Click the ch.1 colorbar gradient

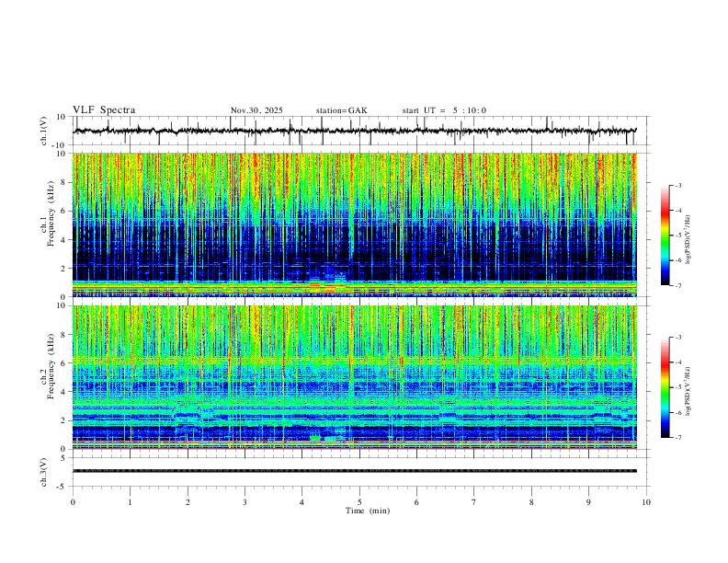pos(665,236)
